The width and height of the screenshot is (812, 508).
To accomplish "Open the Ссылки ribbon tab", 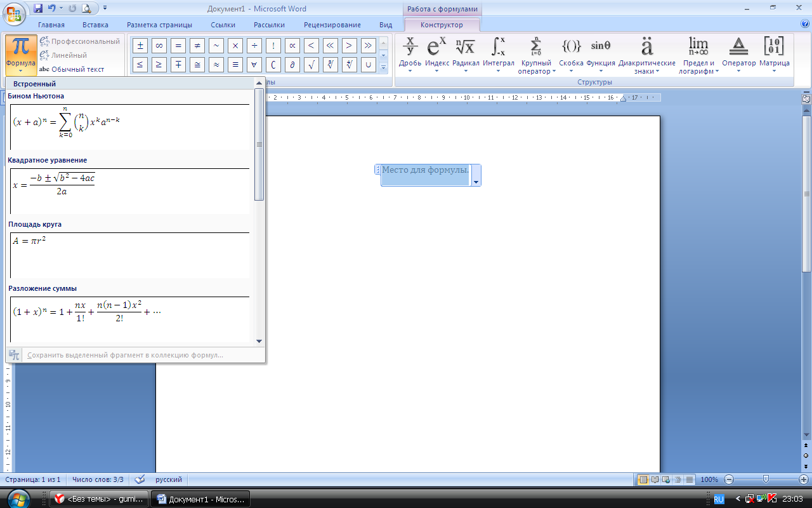I will (x=223, y=25).
